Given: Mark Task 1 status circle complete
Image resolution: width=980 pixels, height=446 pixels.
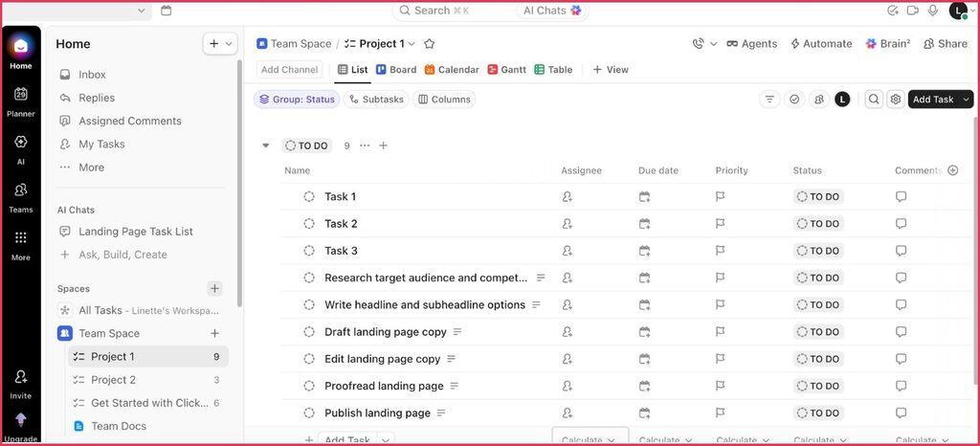Looking at the screenshot, I should click(x=309, y=197).
